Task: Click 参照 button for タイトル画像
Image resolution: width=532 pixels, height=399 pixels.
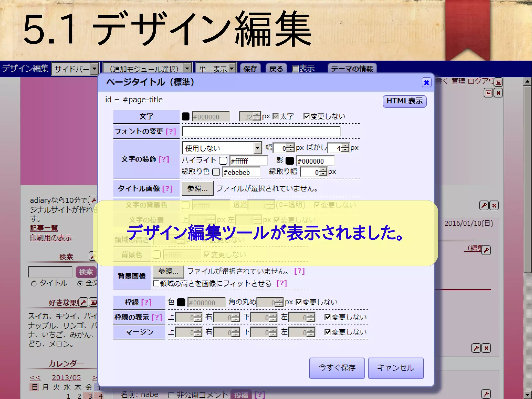Action: 197,189
